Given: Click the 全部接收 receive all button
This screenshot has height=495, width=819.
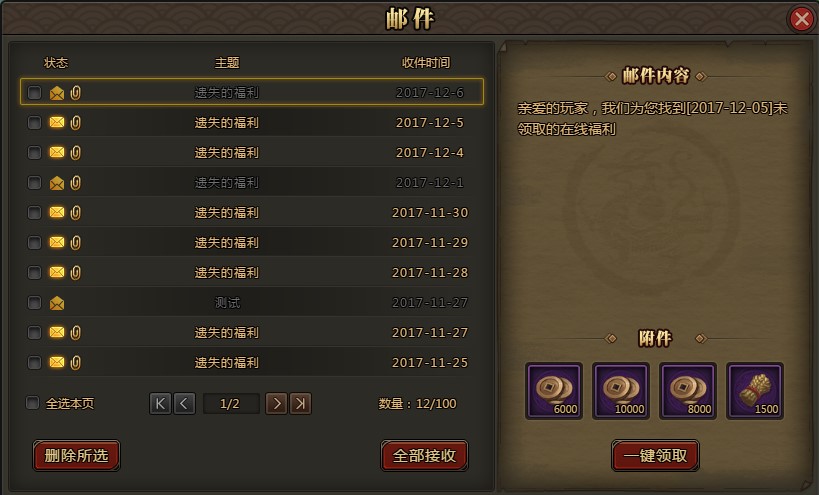Looking at the screenshot, I should pyautogui.click(x=425, y=456).
